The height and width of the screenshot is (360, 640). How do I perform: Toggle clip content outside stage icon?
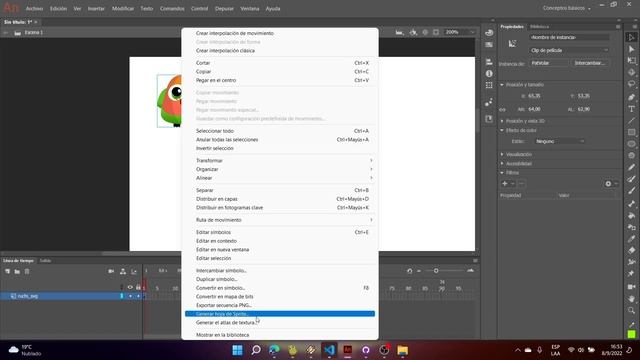(436, 32)
